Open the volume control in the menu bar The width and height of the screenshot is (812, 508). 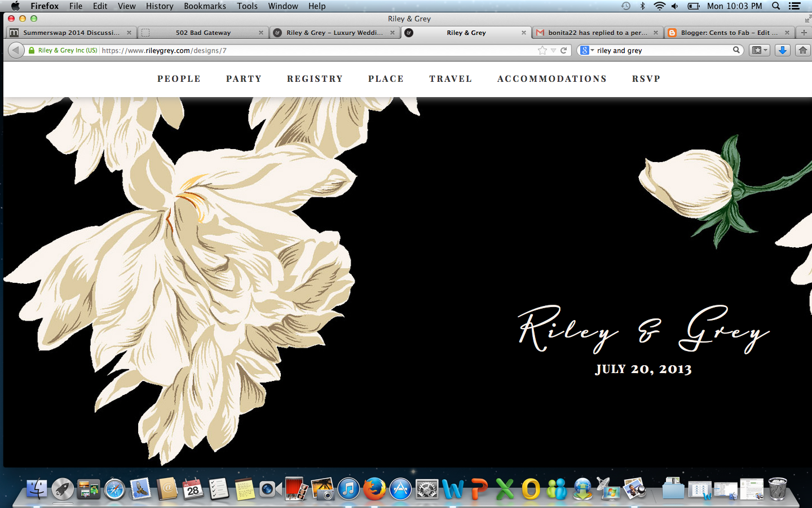pyautogui.click(x=675, y=6)
